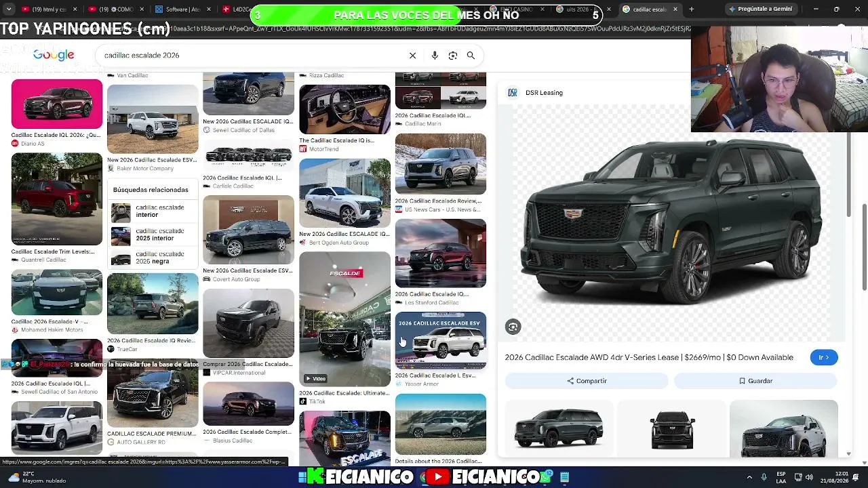Open Google Lens image search

pos(453,56)
